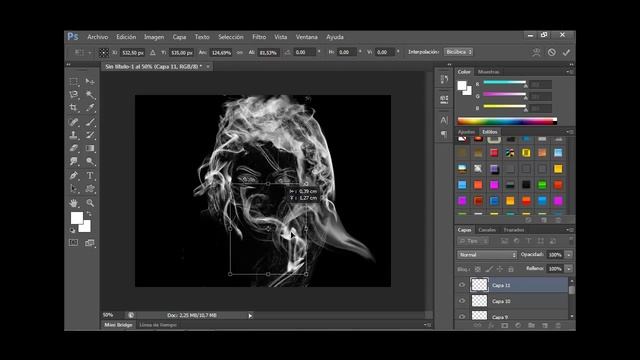Screen dimensions: 640x360
Task: Open the Mini Bridge tab
Action: pos(118,325)
